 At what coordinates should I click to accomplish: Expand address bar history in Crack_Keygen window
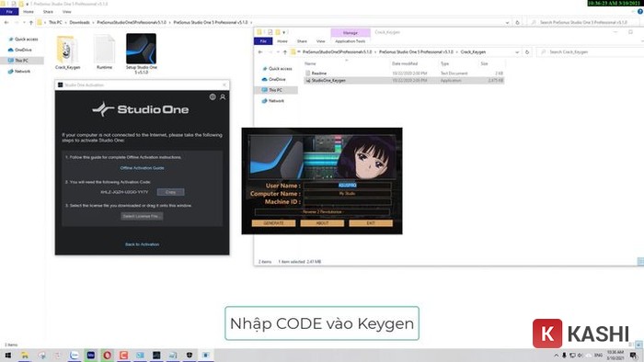(517, 52)
